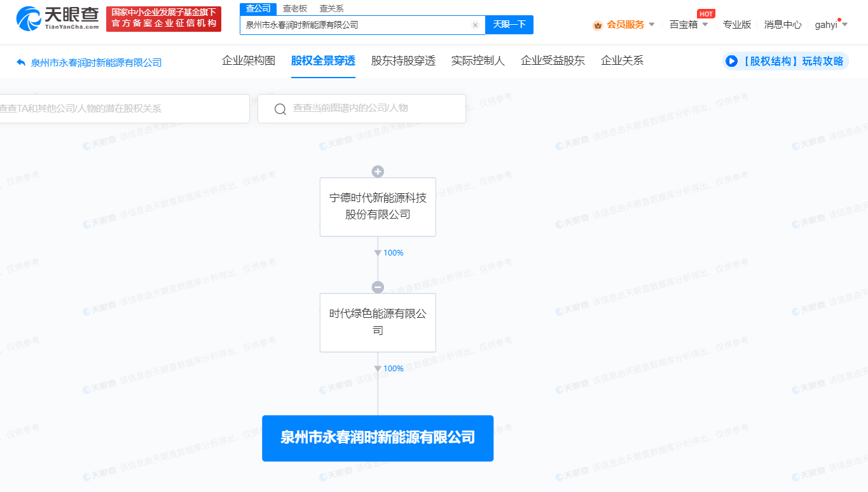Click the magnifier icon in the chart search box
The height and width of the screenshot is (492, 868).
(280, 109)
